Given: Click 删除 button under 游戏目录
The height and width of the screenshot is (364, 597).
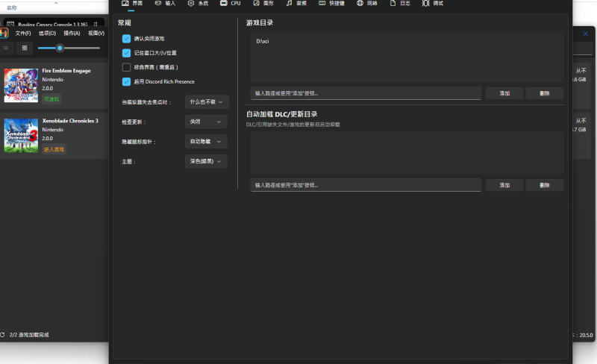Looking at the screenshot, I should coord(545,93).
